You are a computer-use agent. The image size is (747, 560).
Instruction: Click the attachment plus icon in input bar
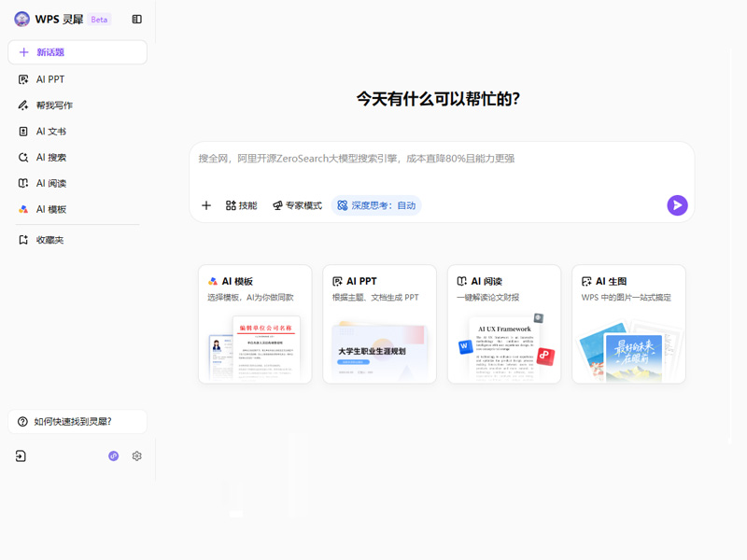[x=206, y=205]
